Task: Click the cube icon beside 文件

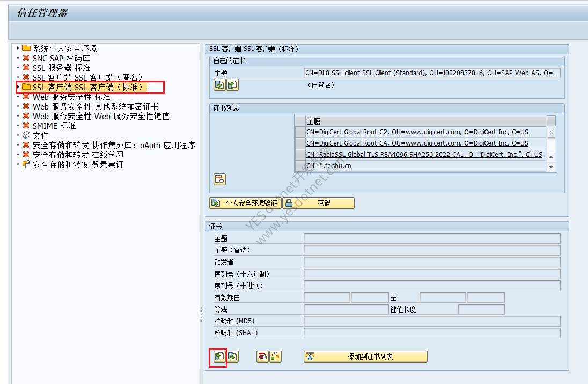Action: pyautogui.click(x=26, y=135)
